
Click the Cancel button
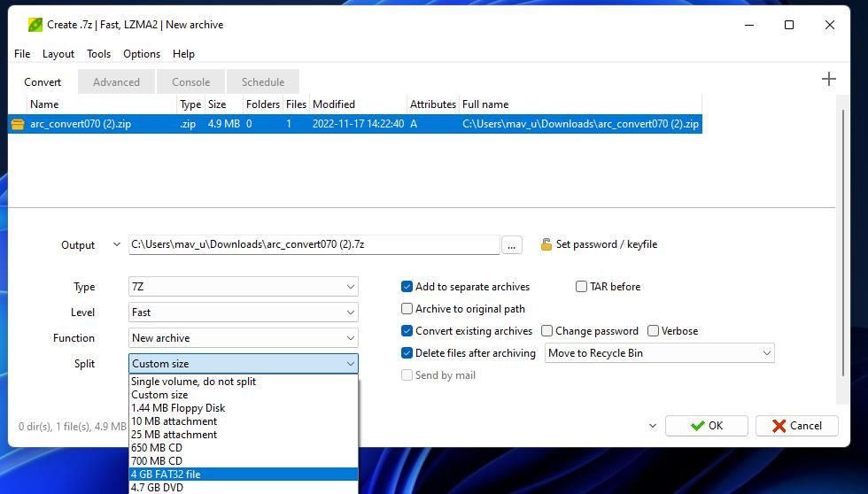pos(796,426)
